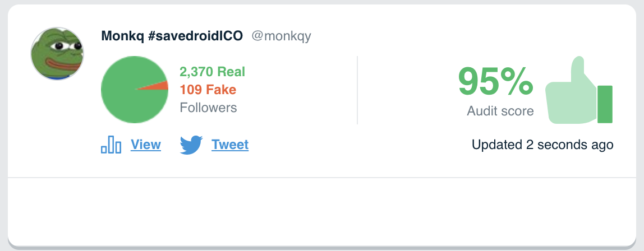Click the dark green cuff of thumbs-up

point(605,104)
